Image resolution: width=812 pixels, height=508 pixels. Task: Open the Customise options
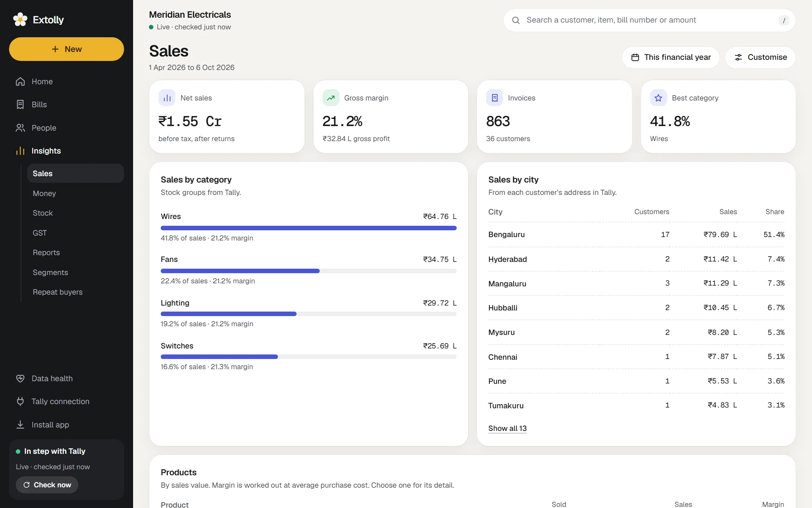pos(760,58)
